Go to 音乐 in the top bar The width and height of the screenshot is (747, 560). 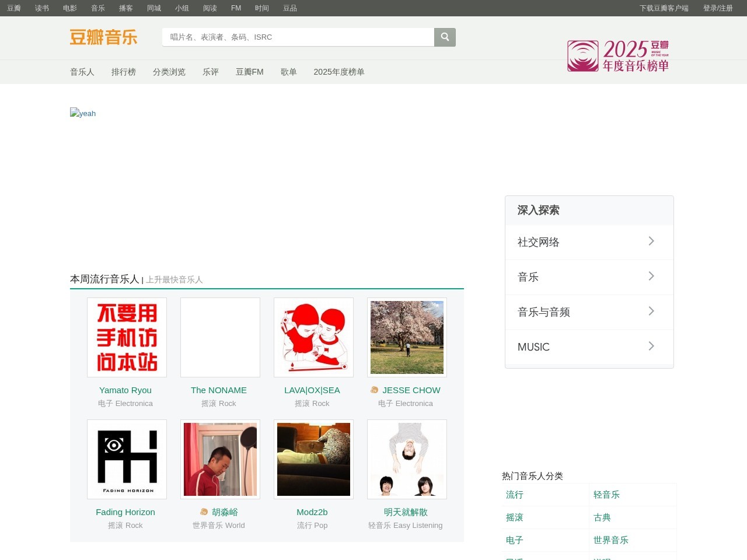[x=98, y=8]
